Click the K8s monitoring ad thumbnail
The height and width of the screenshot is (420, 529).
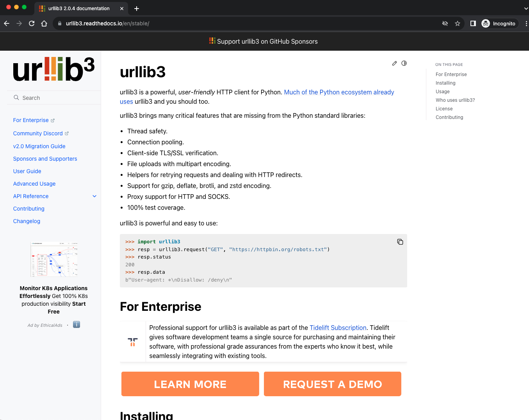click(x=54, y=259)
